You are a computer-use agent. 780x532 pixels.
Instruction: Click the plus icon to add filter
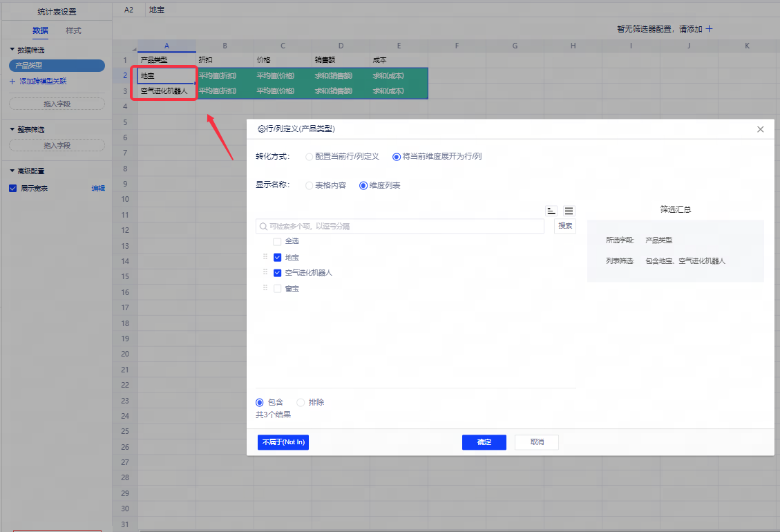(708, 29)
